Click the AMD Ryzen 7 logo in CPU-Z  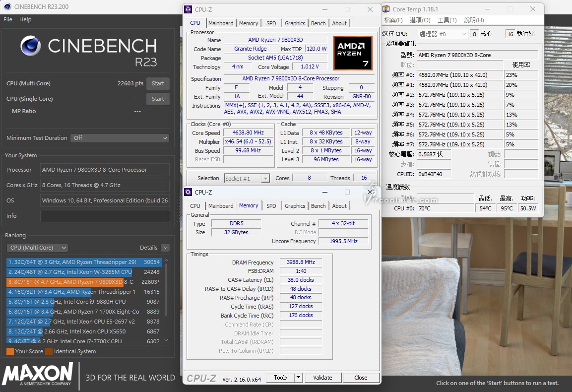pos(352,53)
